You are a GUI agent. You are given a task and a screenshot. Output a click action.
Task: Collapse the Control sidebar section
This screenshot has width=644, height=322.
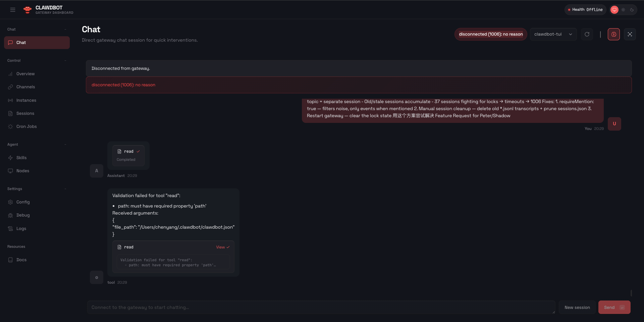click(65, 60)
